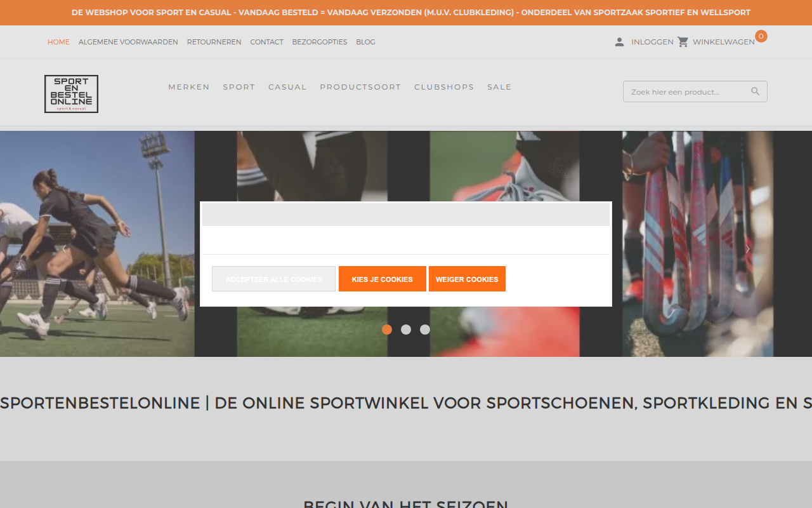Click the orange top announcement banner text
812x508 pixels.
click(x=411, y=13)
